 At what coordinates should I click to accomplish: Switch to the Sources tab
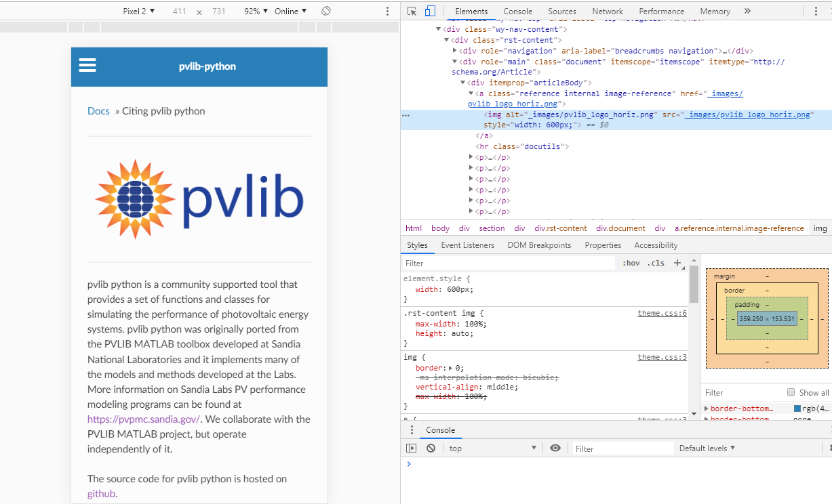[x=562, y=11]
